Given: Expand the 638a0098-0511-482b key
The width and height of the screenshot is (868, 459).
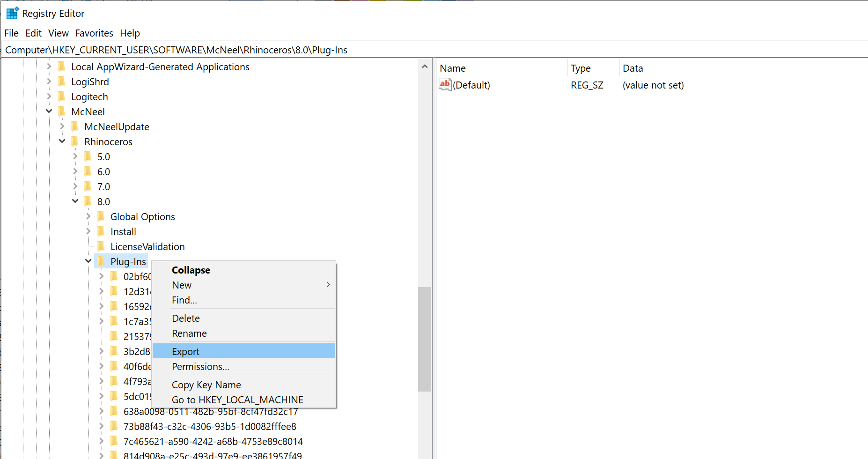Looking at the screenshot, I should (x=102, y=411).
